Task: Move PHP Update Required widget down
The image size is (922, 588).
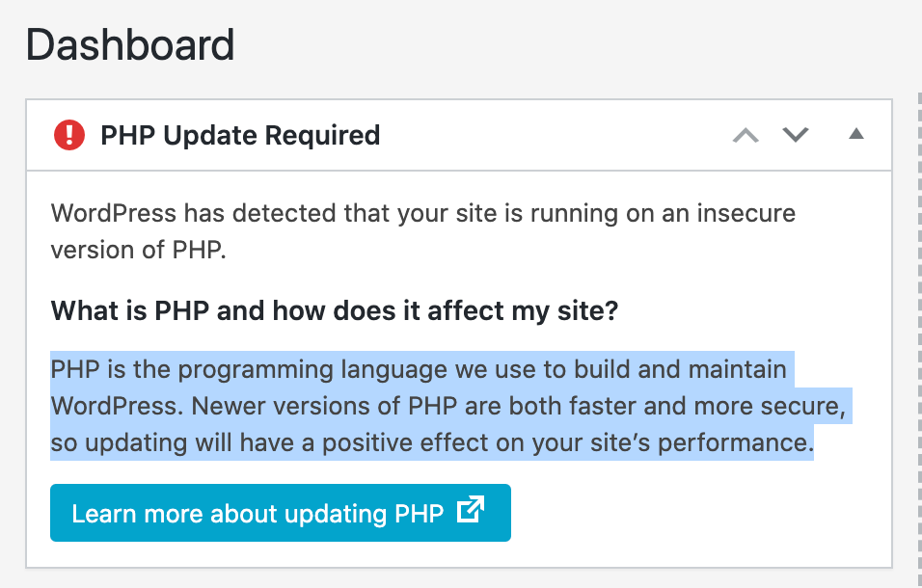Action: click(x=795, y=136)
